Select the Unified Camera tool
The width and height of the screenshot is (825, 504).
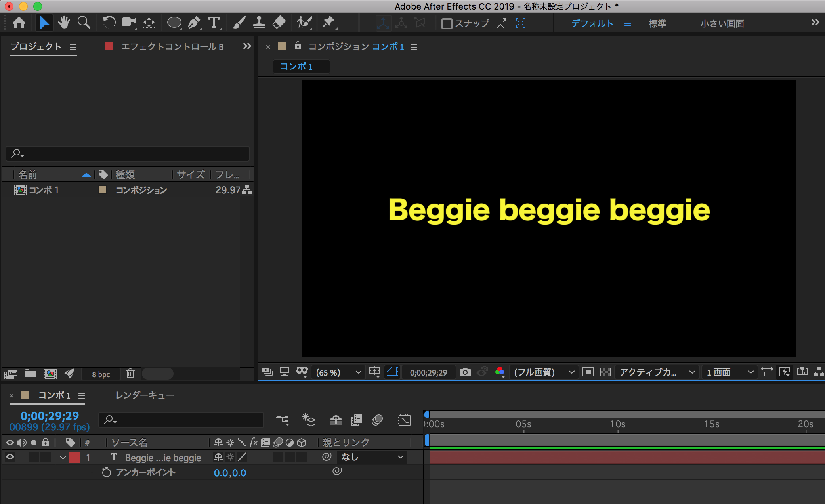click(129, 23)
